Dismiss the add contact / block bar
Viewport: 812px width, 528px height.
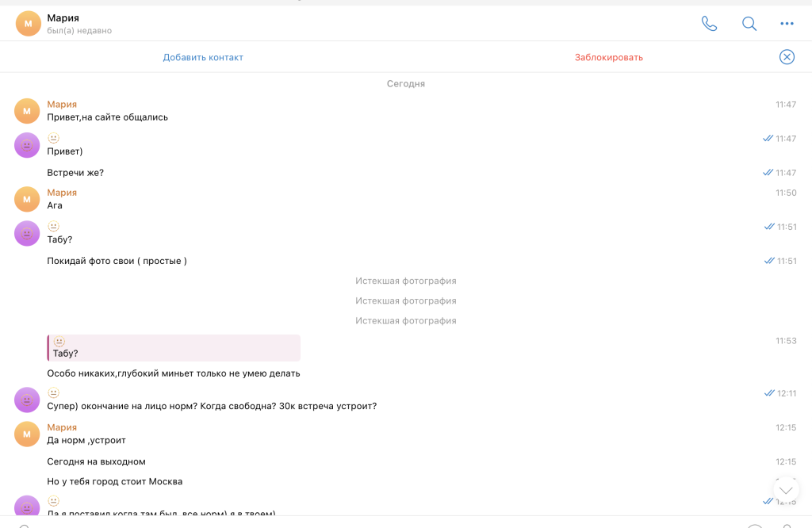(x=787, y=57)
